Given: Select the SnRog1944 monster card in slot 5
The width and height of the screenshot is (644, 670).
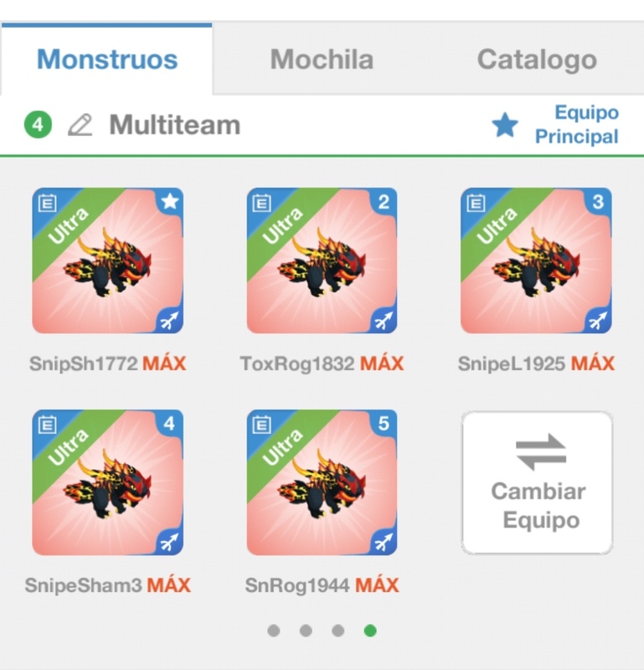Looking at the screenshot, I should click(x=322, y=483).
